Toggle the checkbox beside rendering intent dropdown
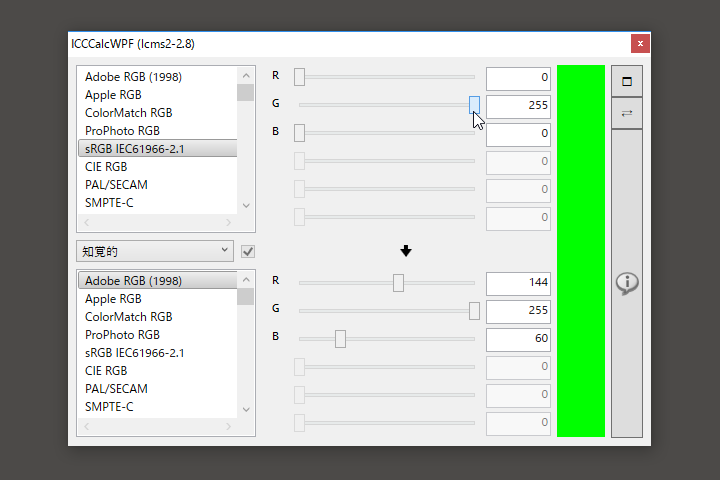Screen dimensions: 720x480 (x=248, y=251)
